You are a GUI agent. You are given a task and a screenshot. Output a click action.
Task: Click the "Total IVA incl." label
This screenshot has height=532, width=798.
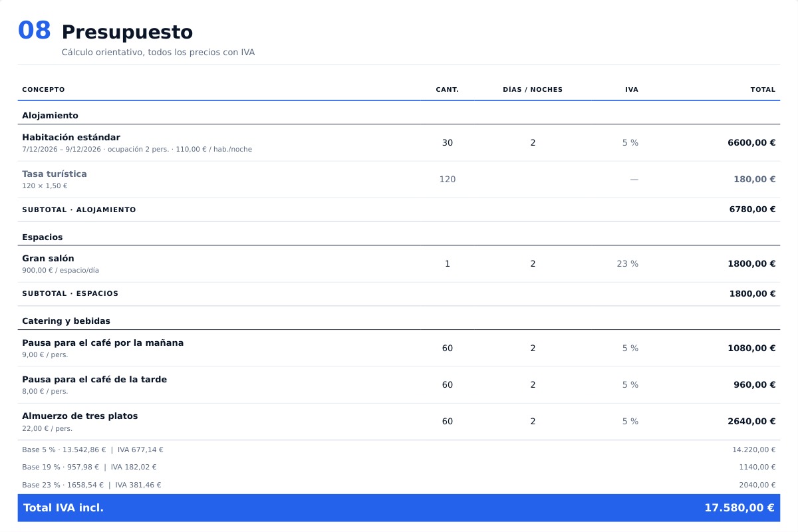(64, 508)
